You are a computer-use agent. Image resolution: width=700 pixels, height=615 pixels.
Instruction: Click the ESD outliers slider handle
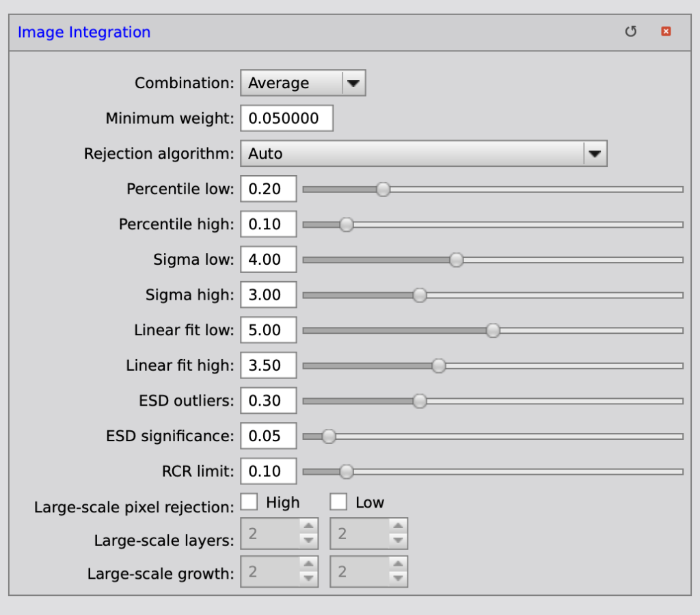(420, 401)
